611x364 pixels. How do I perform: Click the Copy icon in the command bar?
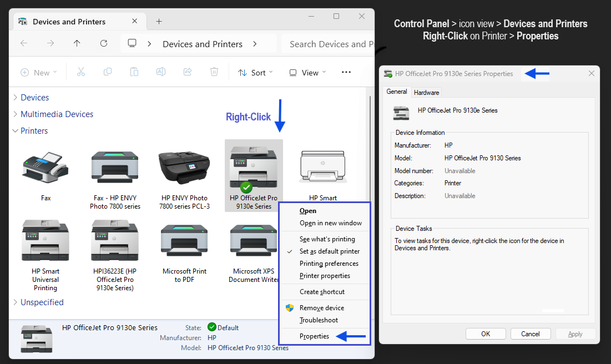point(108,72)
